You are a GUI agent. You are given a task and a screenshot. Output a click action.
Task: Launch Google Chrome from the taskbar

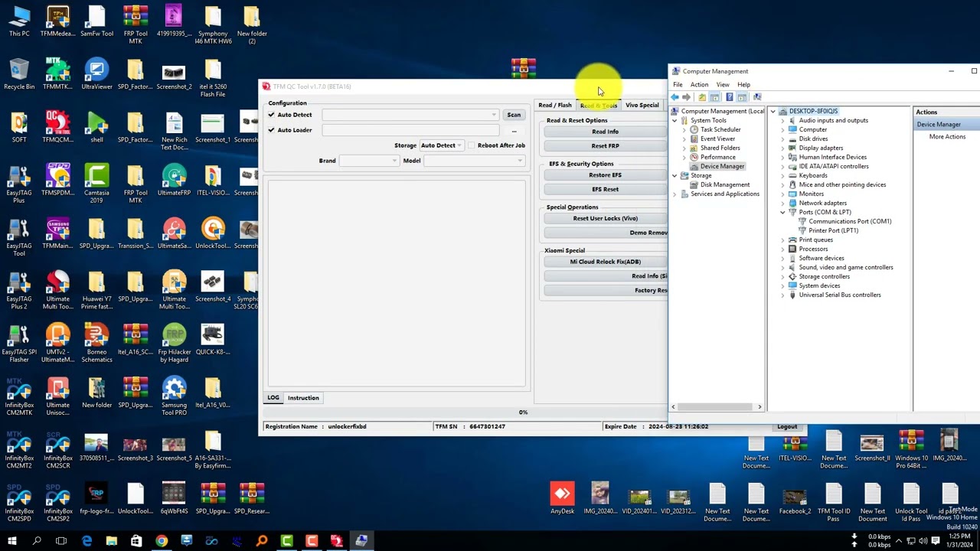(162, 541)
